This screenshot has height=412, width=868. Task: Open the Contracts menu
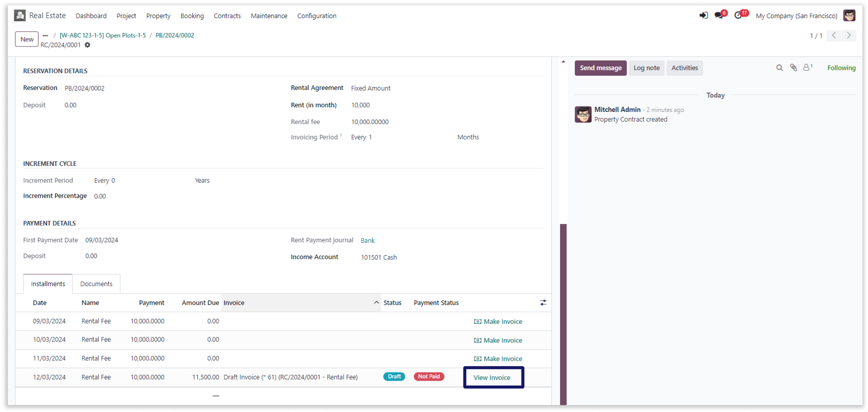(227, 16)
